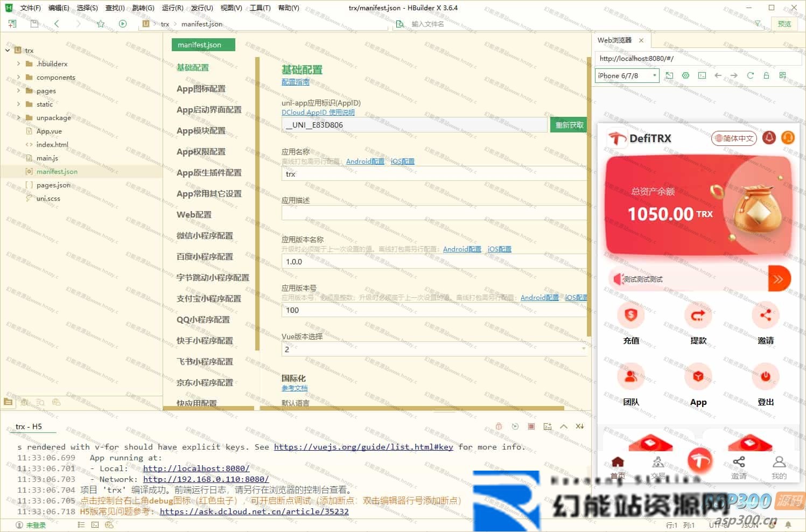
Task: Stop the running trx H5 process
Action: (x=531, y=426)
